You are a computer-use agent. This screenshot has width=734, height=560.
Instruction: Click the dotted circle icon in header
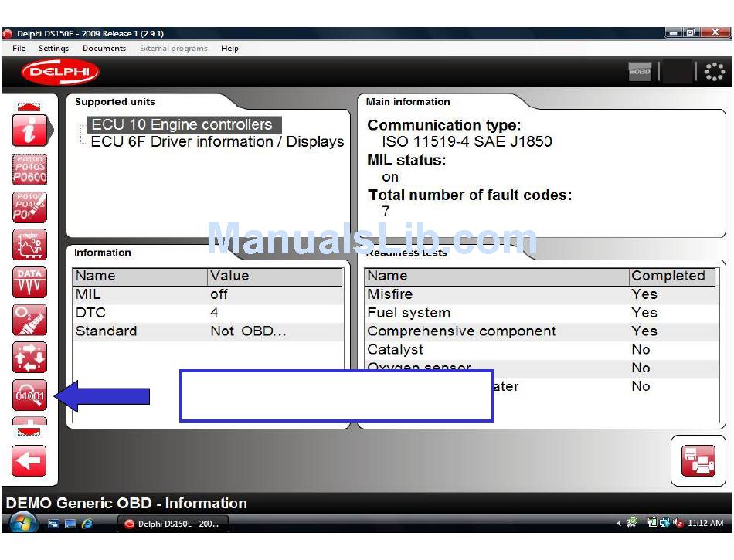[x=715, y=72]
